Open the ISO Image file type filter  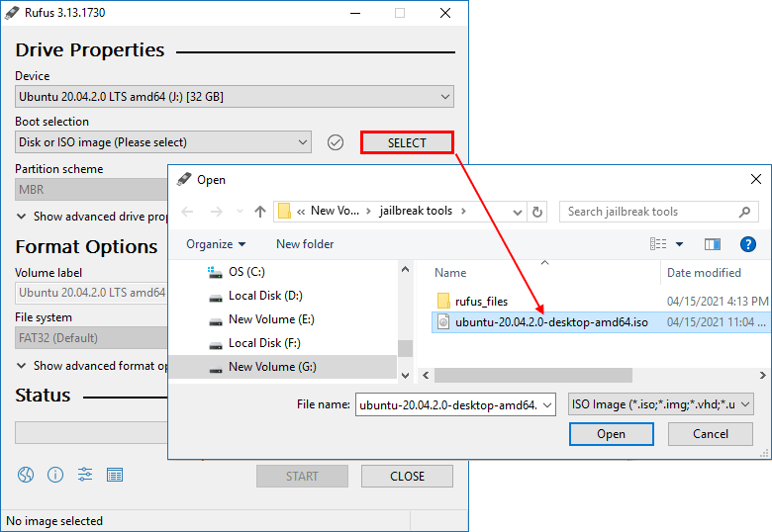click(x=661, y=404)
